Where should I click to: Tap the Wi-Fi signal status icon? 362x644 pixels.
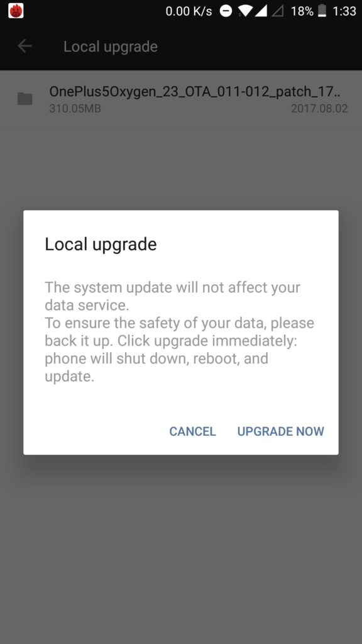point(245,11)
